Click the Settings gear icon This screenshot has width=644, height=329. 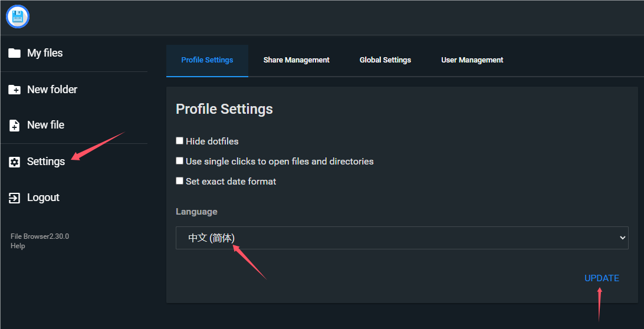click(x=14, y=162)
